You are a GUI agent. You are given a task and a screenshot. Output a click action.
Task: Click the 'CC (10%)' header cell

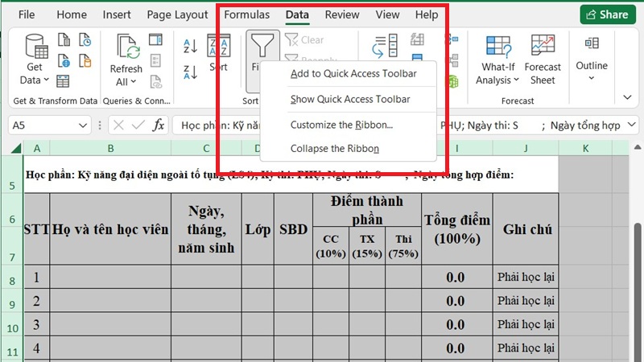tap(331, 246)
